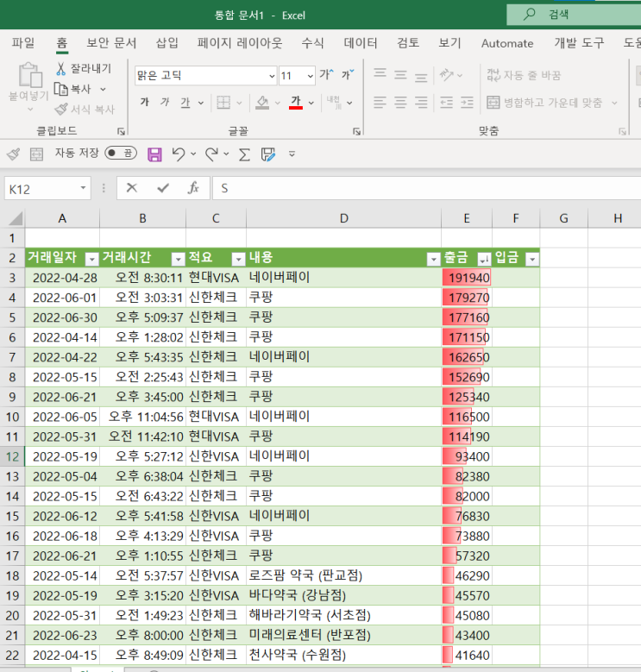641x672 pixels.
Task: Cancel the formula bar entry with X
Action: pos(132,188)
